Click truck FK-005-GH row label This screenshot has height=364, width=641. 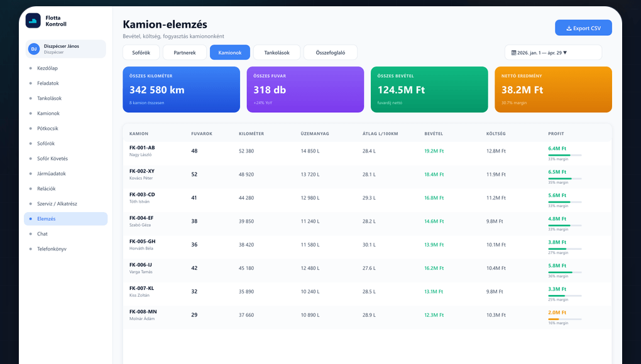142,242
